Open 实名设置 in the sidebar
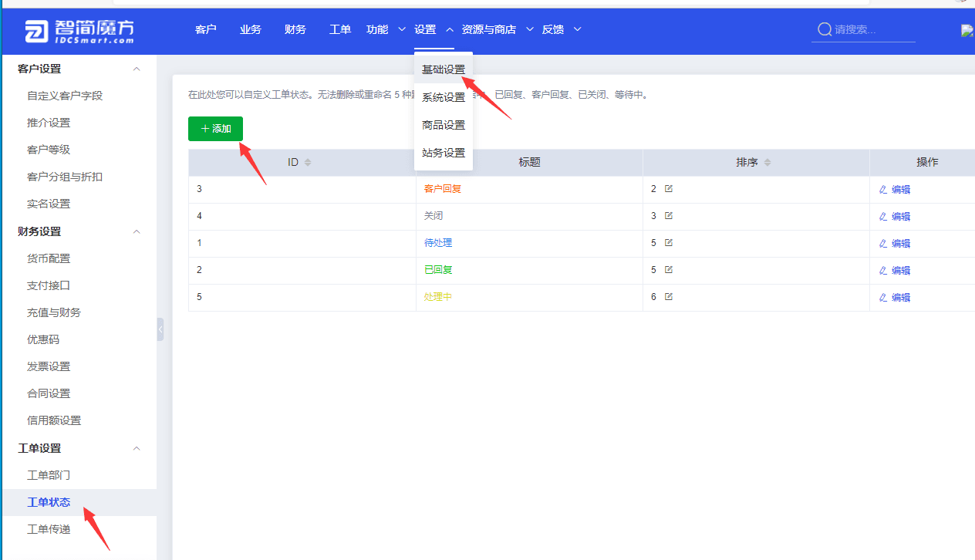The image size is (975, 560). coord(49,204)
